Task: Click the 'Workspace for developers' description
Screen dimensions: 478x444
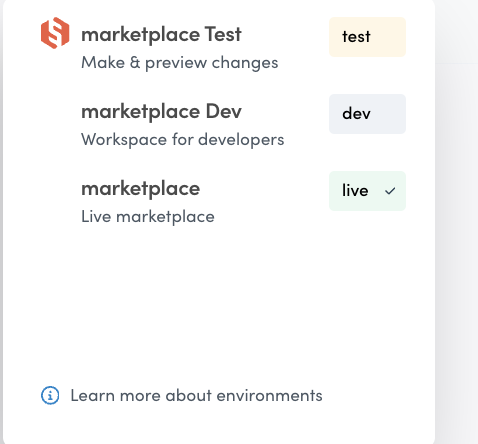Action: pos(183,140)
